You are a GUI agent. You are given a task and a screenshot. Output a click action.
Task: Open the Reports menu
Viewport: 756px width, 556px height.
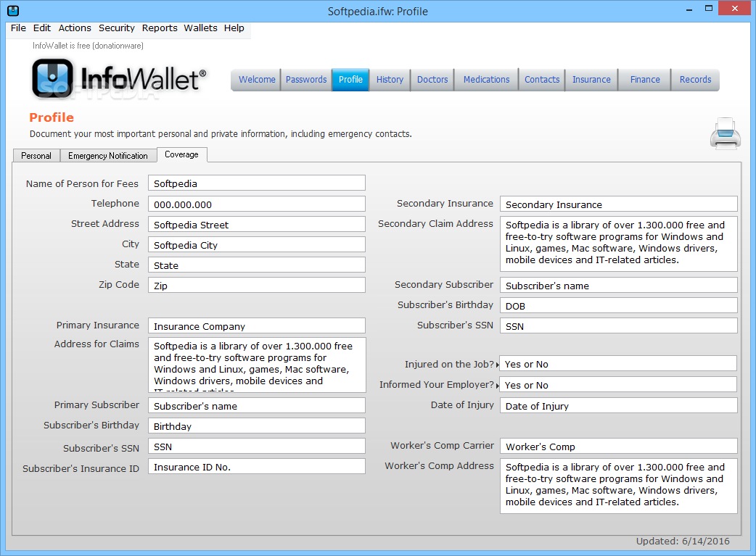(x=160, y=28)
